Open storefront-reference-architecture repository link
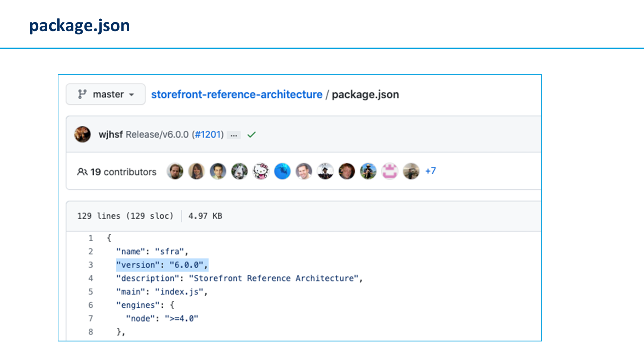The height and width of the screenshot is (362, 644). [237, 95]
